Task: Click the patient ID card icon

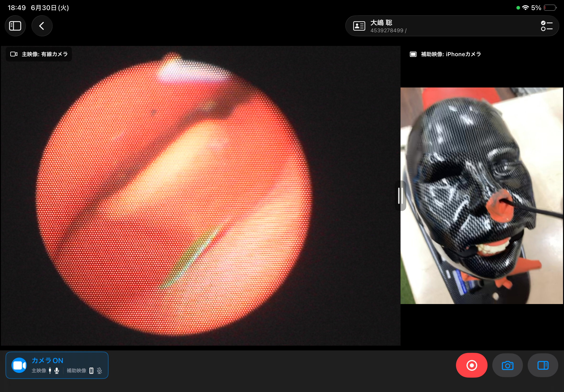Action: [x=359, y=26]
